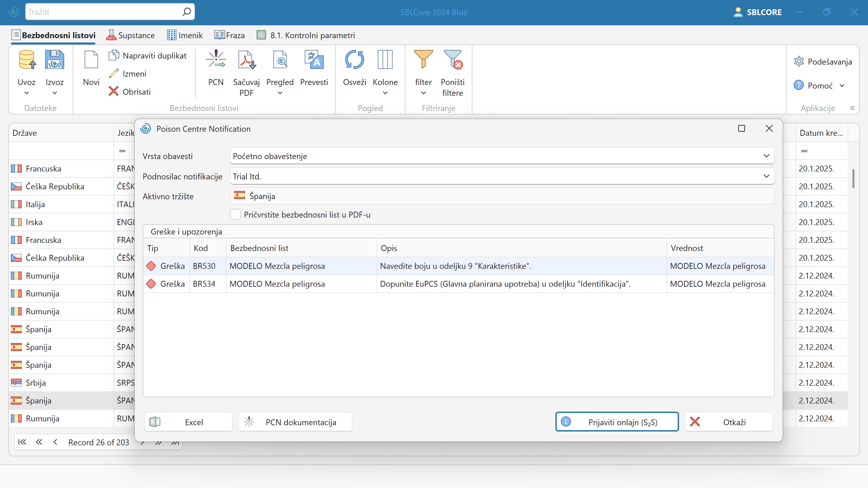The width and height of the screenshot is (868, 488).
Task: Click Poništi filtere icon
Action: (x=453, y=60)
